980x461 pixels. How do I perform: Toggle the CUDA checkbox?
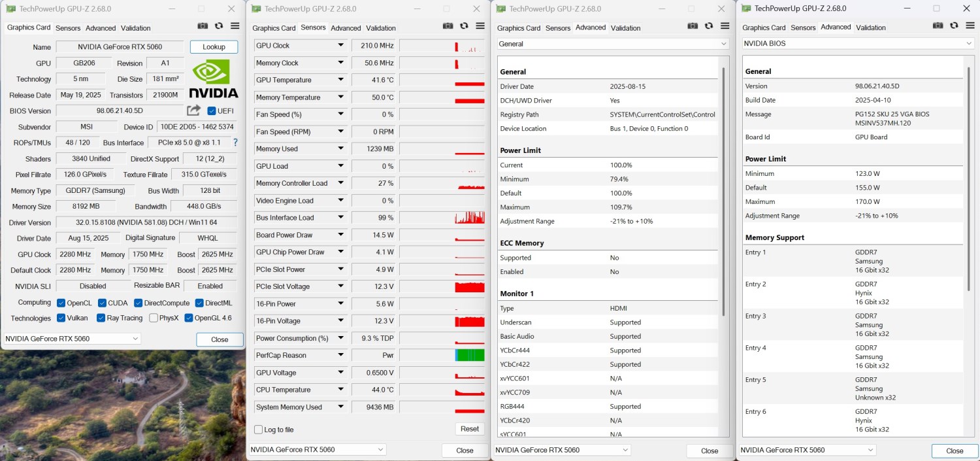pos(103,303)
